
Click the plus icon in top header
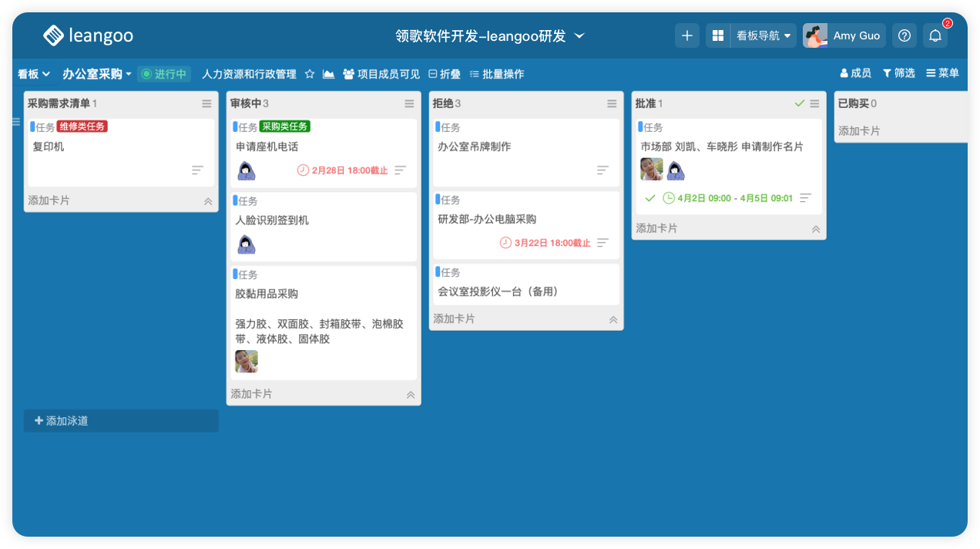pyautogui.click(x=687, y=35)
